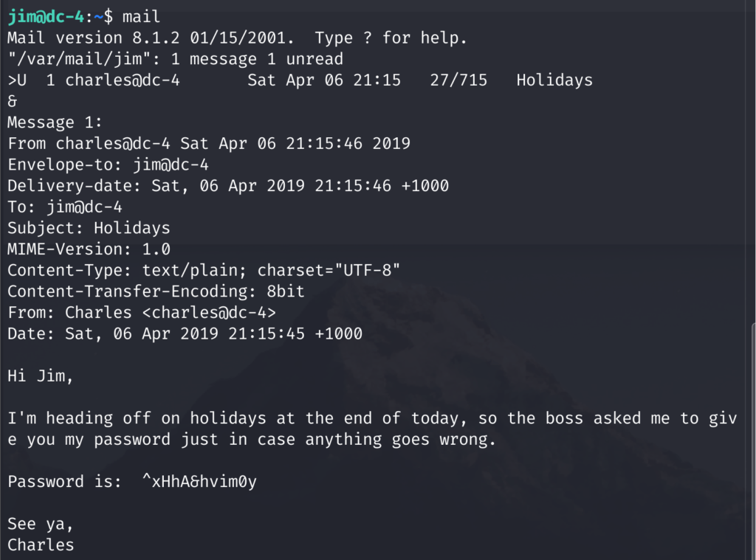This screenshot has width=756, height=560.
Task: Click the Charles signature at bottom
Action: click(x=41, y=545)
